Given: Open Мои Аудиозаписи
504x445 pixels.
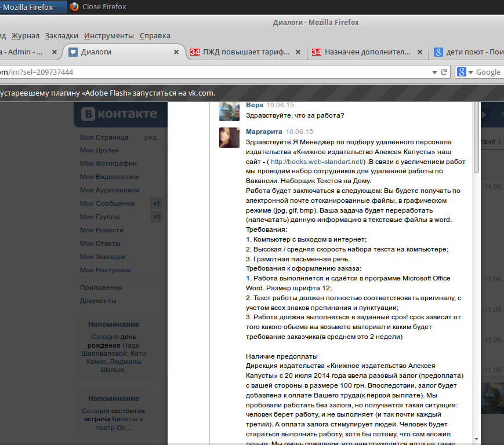Looking at the screenshot, I should [109, 191].
